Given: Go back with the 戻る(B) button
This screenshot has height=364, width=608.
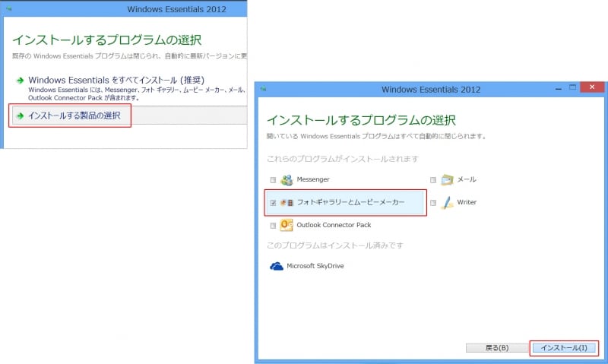Looking at the screenshot, I should [x=496, y=347].
